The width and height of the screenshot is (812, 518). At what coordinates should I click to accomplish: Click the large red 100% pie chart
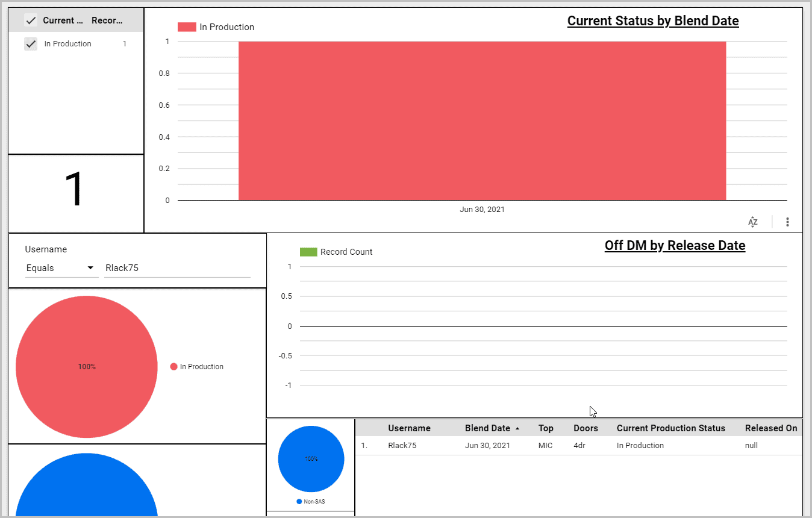coord(87,367)
